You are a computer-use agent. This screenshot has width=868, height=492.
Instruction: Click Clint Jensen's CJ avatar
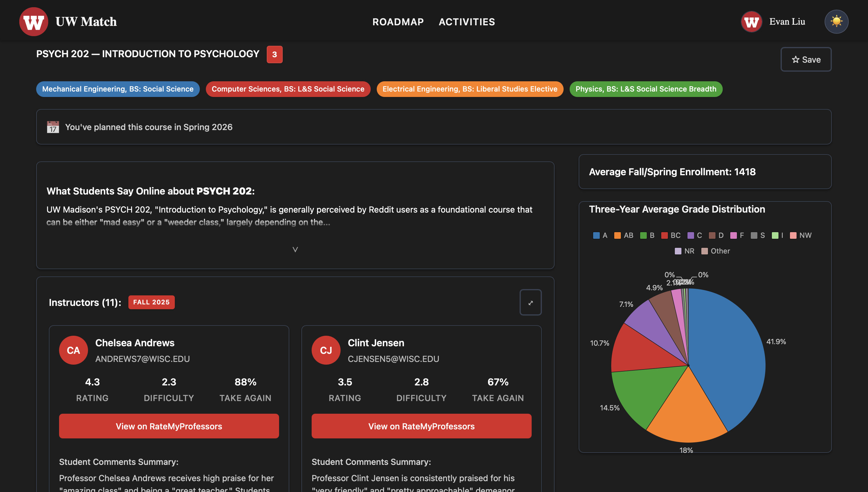pyautogui.click(x=325, y=350)
